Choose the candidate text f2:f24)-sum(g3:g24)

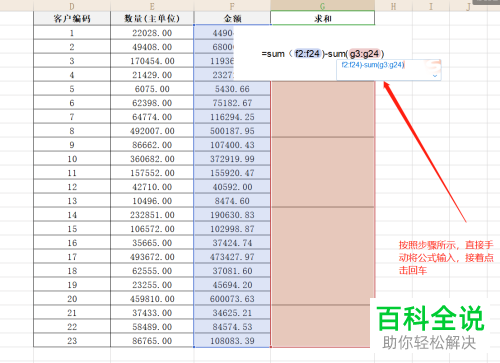click(x=373, y=65)
